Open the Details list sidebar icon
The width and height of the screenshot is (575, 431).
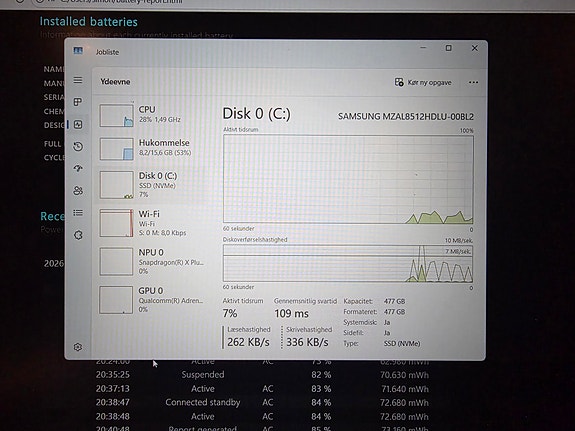78,213
